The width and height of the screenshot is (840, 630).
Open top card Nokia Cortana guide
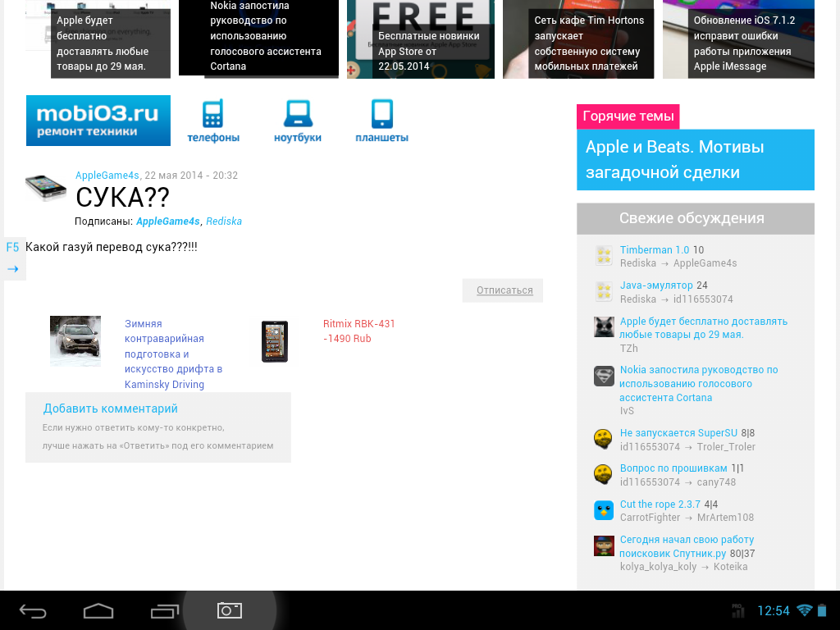(x=258, y=39)
